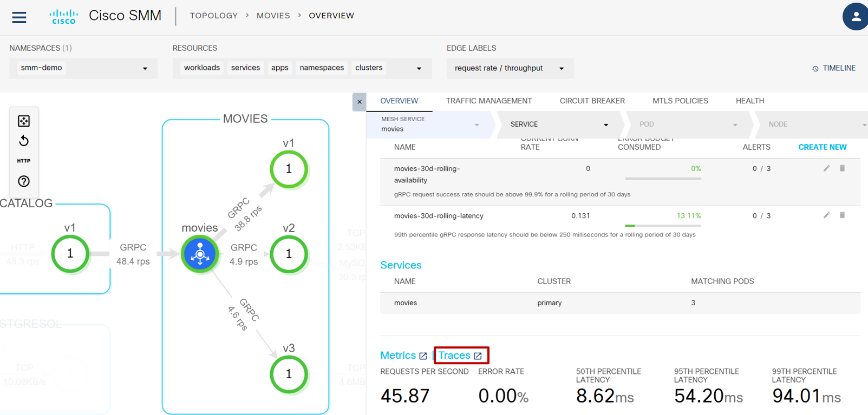Select the movies v1 workload node
The image size is (868, 415).
click(289, 169)
